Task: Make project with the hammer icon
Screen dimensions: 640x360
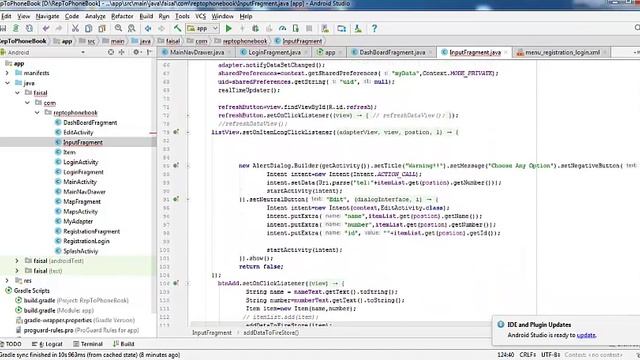Action: pos(178,28)
